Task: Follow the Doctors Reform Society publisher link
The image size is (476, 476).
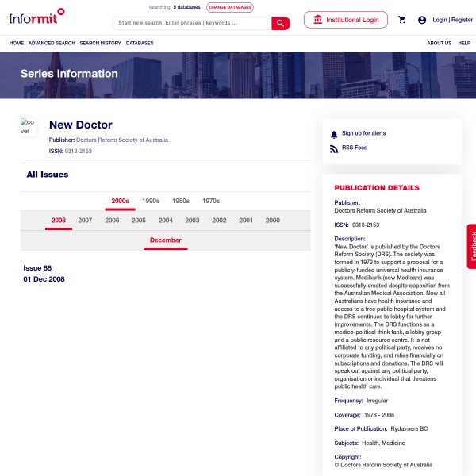Action: [121, 140]
